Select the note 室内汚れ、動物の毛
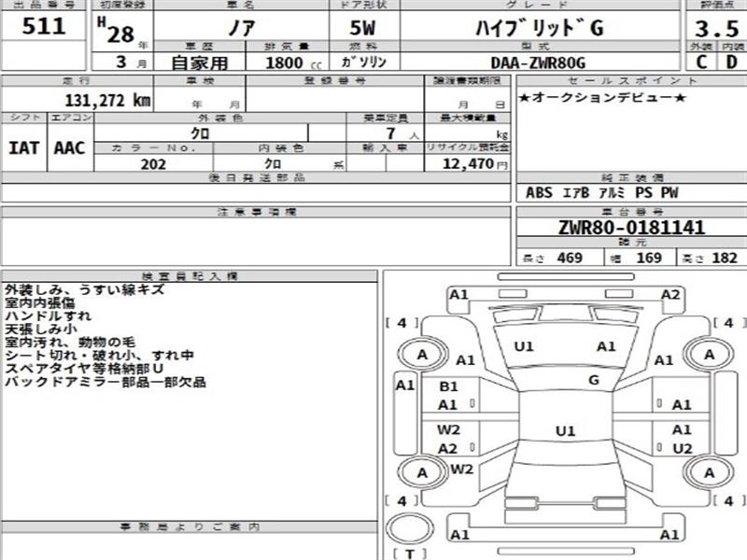This screenshot has width=747, height=560. tap(69, 342)
